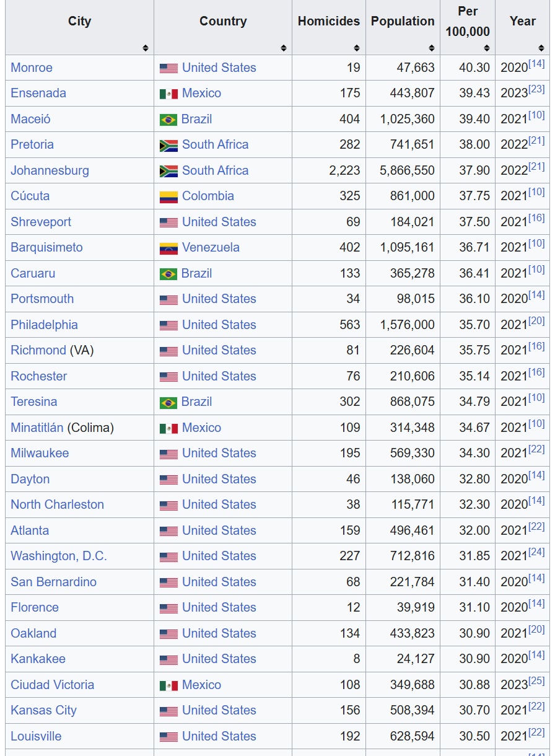Open the Cúcuta city link
555x756 pixels.
coord(30,196)
